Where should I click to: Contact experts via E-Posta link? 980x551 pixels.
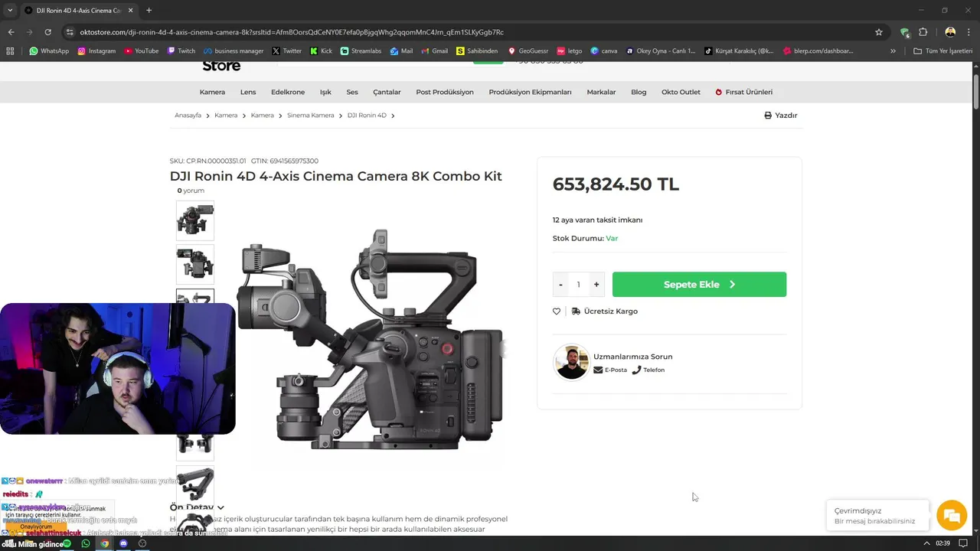pyautogui.click(x=610, y=370)
